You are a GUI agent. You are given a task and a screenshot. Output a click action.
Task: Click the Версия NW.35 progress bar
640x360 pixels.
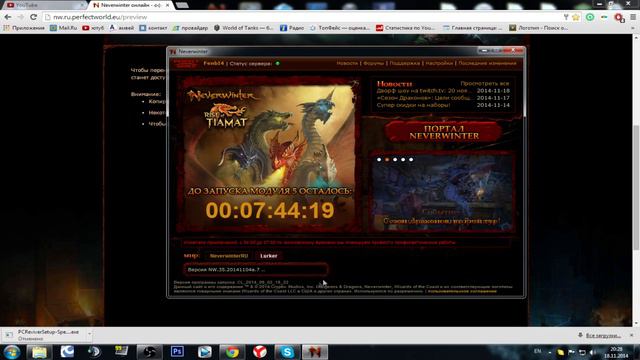(256, 270)
